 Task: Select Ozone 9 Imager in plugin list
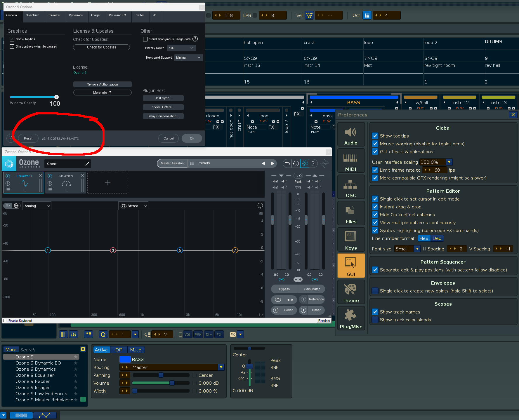[33, 388]
